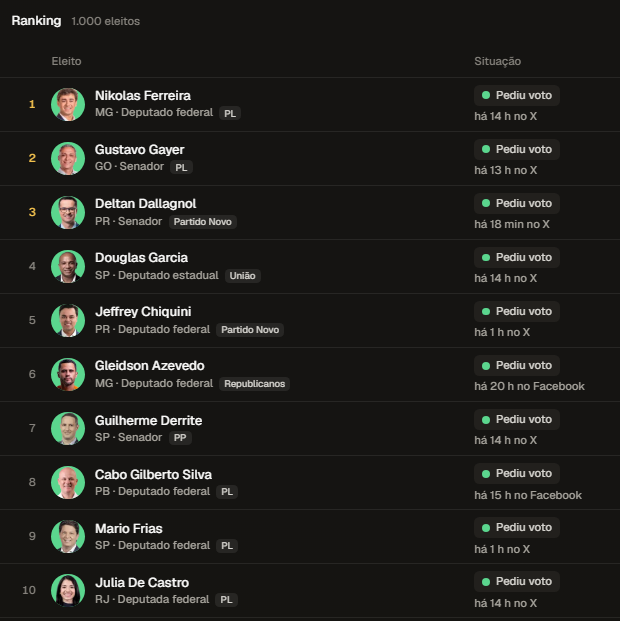Click 'SP · Deputado estadual' subtitle

pos(156,275)
